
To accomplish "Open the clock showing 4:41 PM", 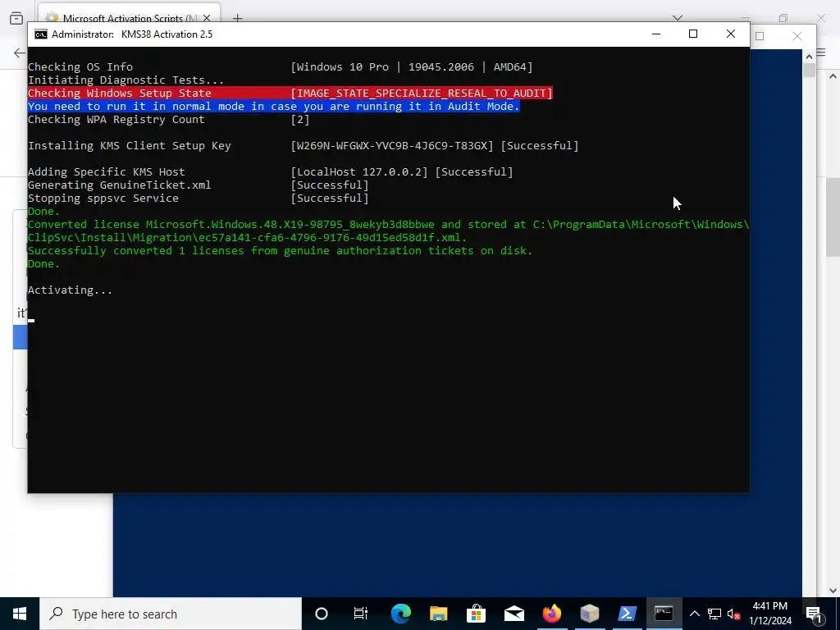I will pyautogui.click(x=770, y=614).
